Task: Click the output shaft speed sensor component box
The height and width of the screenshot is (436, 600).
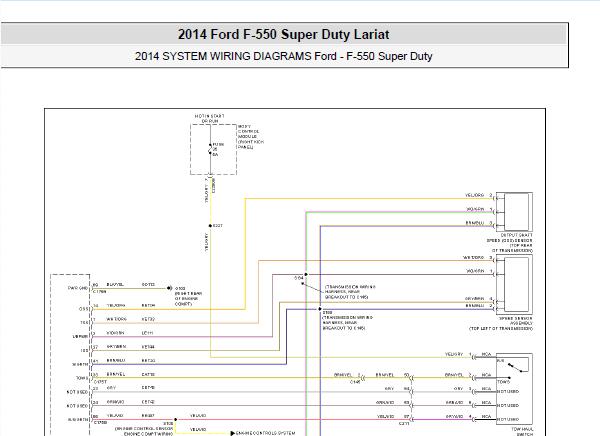Action: pyautogui.click(x=514, y=211)
